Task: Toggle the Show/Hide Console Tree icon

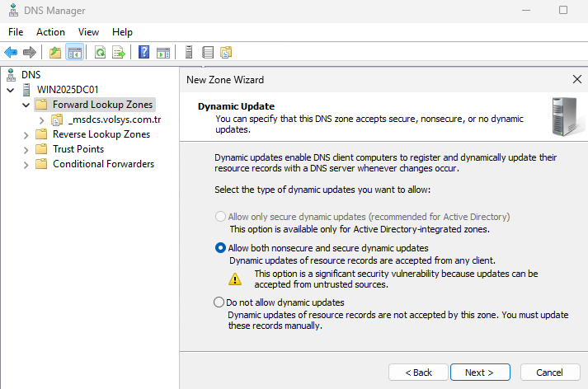Action: coord(74,52)
